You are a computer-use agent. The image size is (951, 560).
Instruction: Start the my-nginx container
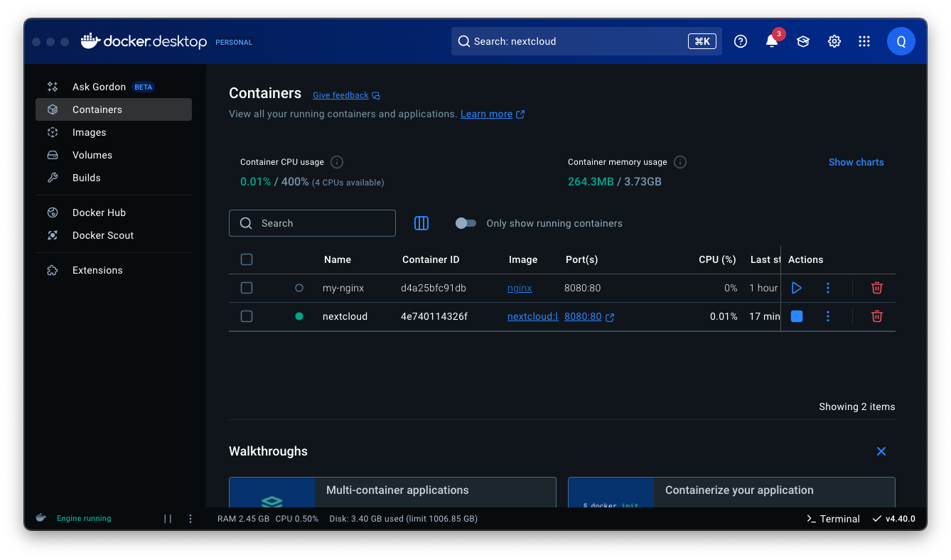point(797,288)
